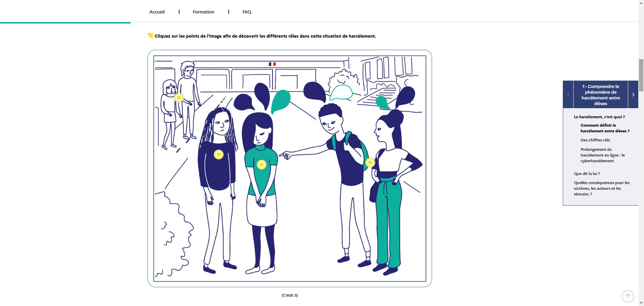Click the hotspot on the girl with dreadlocks
644x306 pixels.
coord(219,155)
